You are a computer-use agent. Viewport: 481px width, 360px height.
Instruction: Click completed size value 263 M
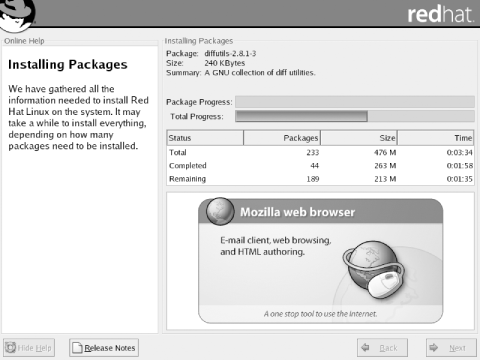pyautogui.click(x=385, y=166)
